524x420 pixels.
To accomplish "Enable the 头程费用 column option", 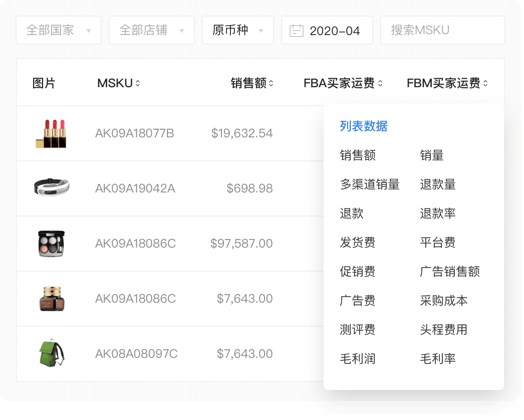I will [x=444, y=330].
